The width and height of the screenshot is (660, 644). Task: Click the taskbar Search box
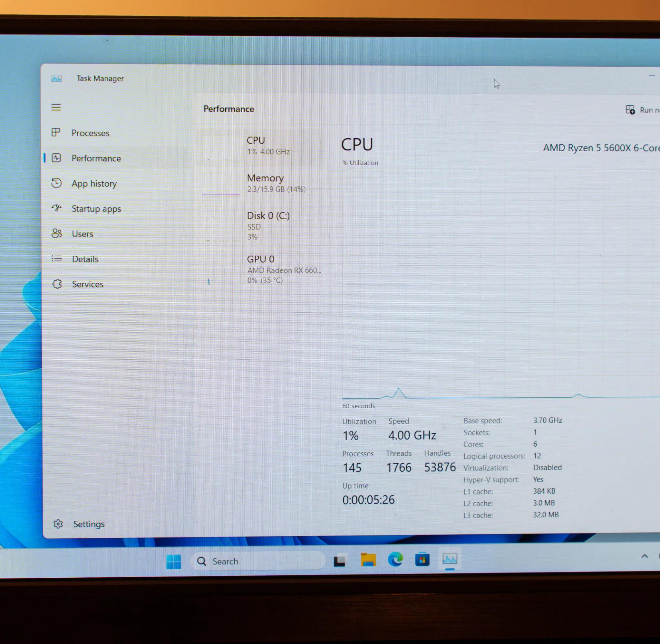(x=257, y=561)
